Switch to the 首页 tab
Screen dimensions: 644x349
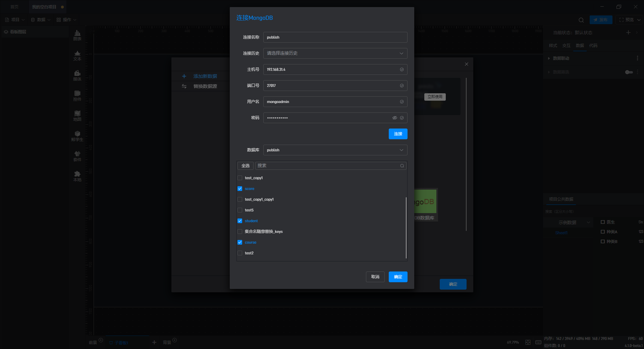point(14,7)
